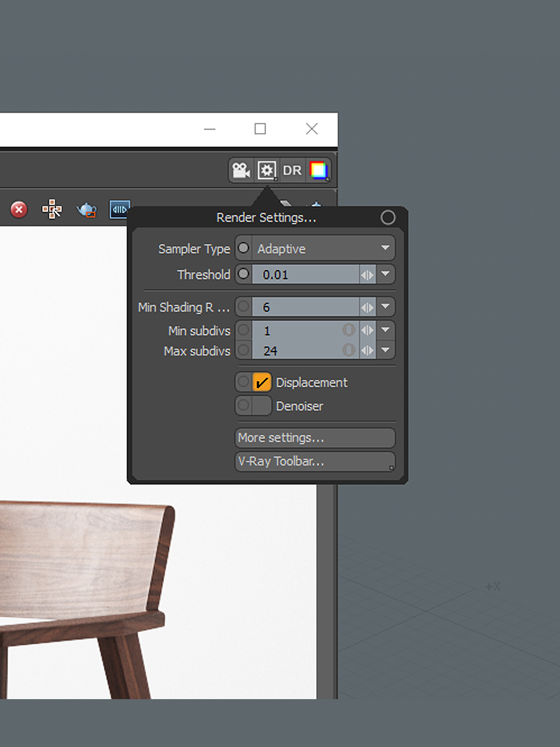
Task: Click the Min subdivs animation dot
Action: [244, 330]
